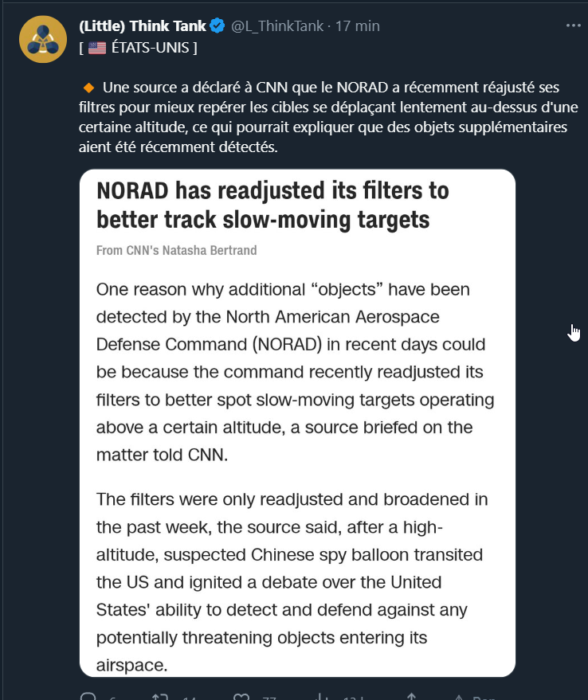Click the orange diamond bullet emoji
The height and width of the screenshot is (700, 588).
pyautogui.click(x=88, y=88)
